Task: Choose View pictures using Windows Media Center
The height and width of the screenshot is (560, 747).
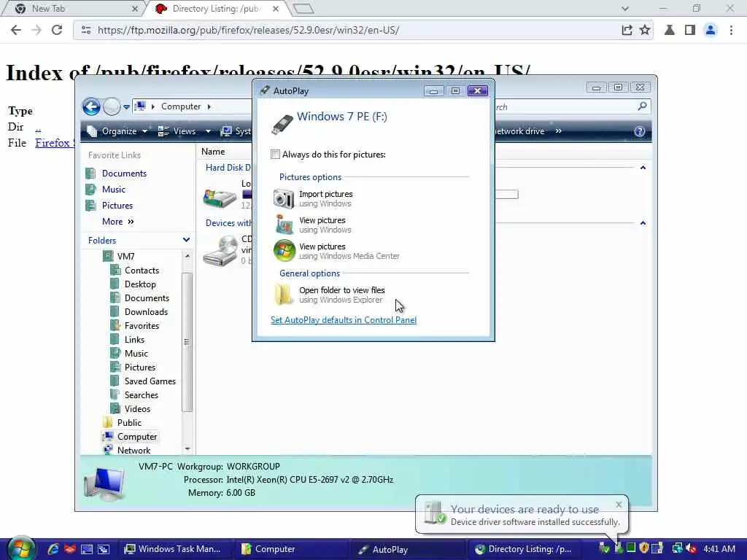Action: pyautogui.click(x=337, y=251)
